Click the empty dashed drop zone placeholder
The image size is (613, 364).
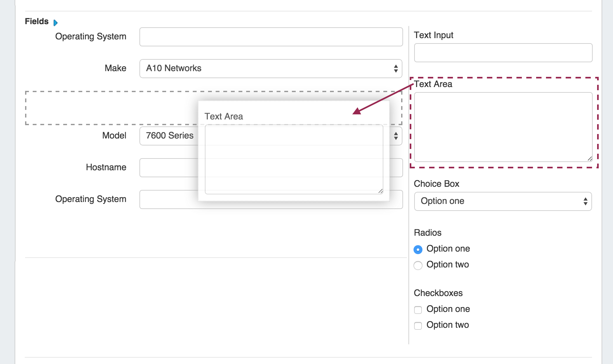coord(111,108)
